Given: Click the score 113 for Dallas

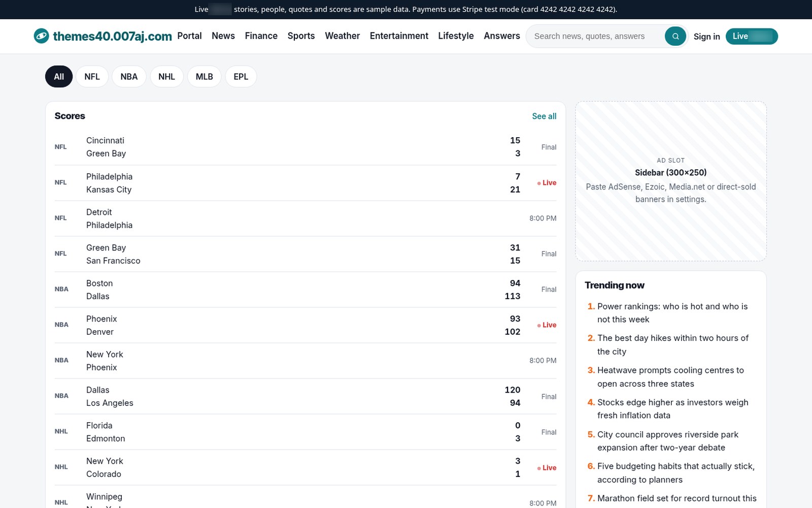Looking at the screenshot, I should click(x=512, y=296).
